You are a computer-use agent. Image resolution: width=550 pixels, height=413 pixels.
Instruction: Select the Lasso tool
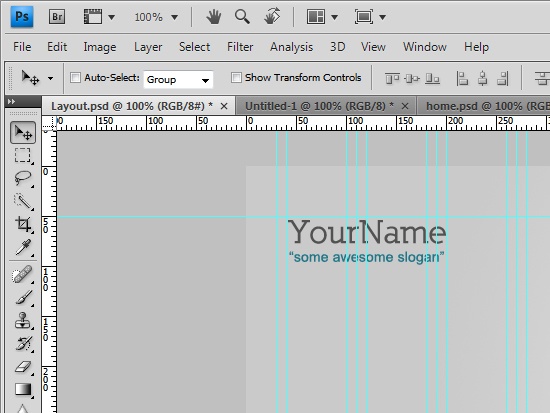pos(23,178)
